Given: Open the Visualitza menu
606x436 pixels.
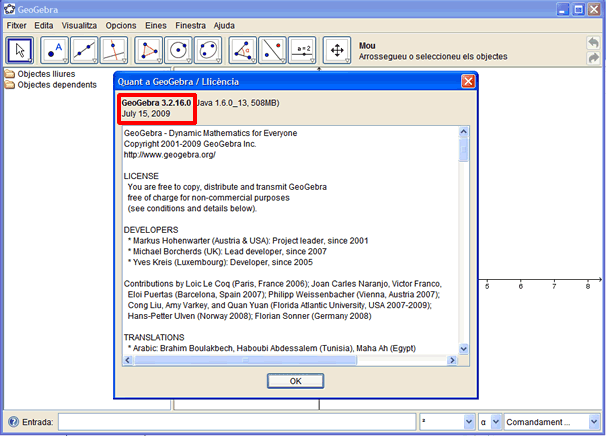Looking at the screenshot, I should [x=81, y=23].
